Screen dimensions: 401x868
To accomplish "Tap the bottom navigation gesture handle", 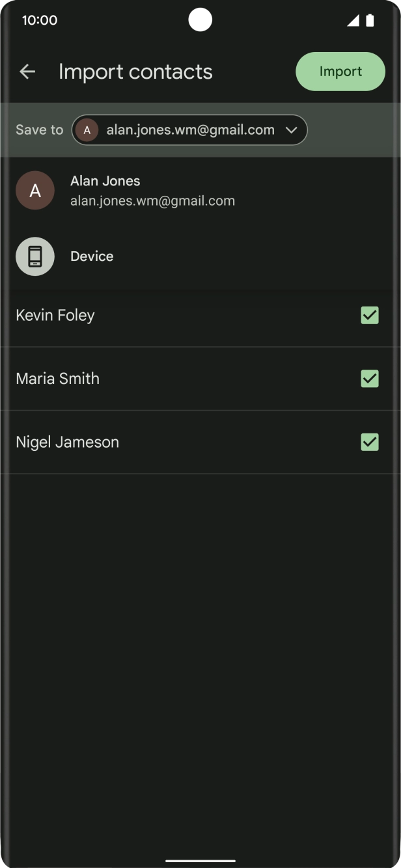I will pyautogui.click(x=200, y=860).
